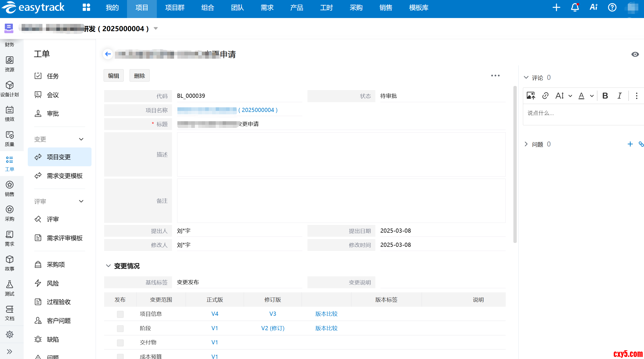This screenshot has height=359, width=644.
Task: Check the 项目信息 publish checkbox
Action: 120,314
